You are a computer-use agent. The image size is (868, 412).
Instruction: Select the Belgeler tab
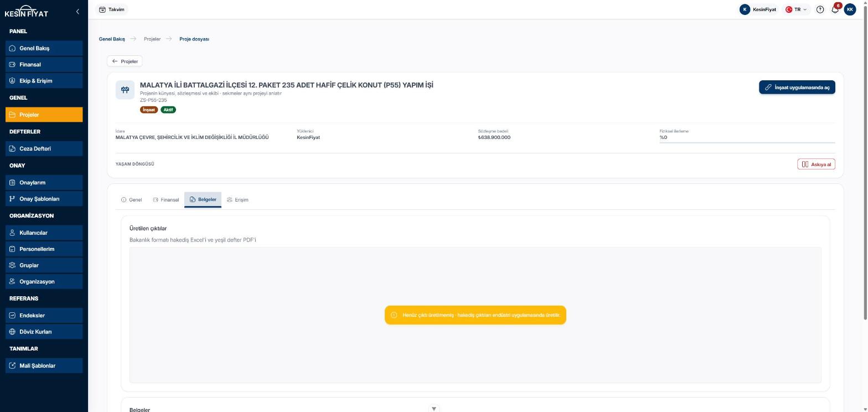[203, 199]
